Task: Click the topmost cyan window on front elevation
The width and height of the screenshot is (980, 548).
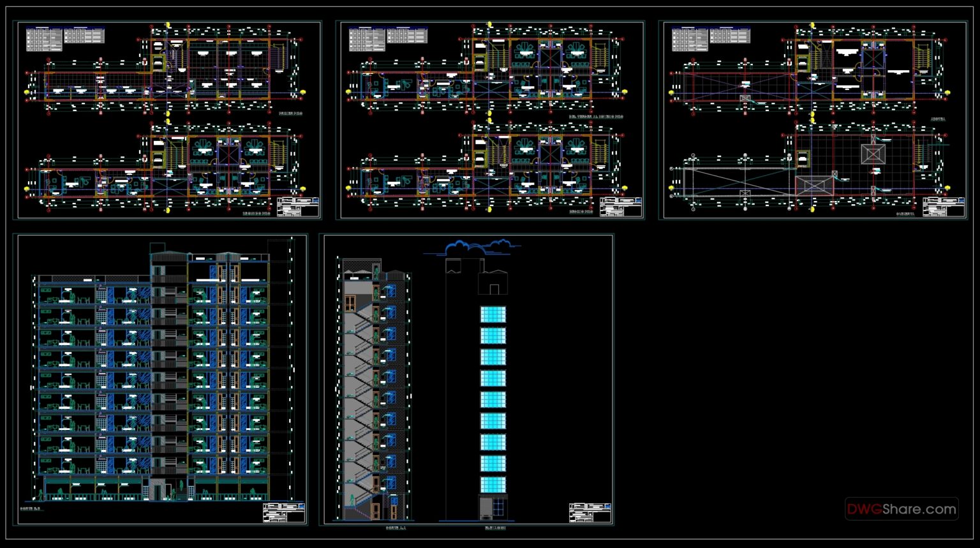Action: point(493,315)
